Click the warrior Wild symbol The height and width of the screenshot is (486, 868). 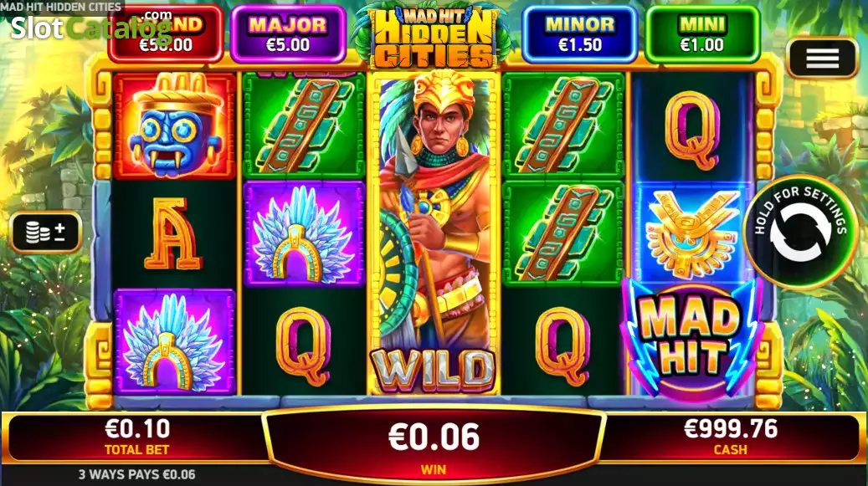click(434, 233)
